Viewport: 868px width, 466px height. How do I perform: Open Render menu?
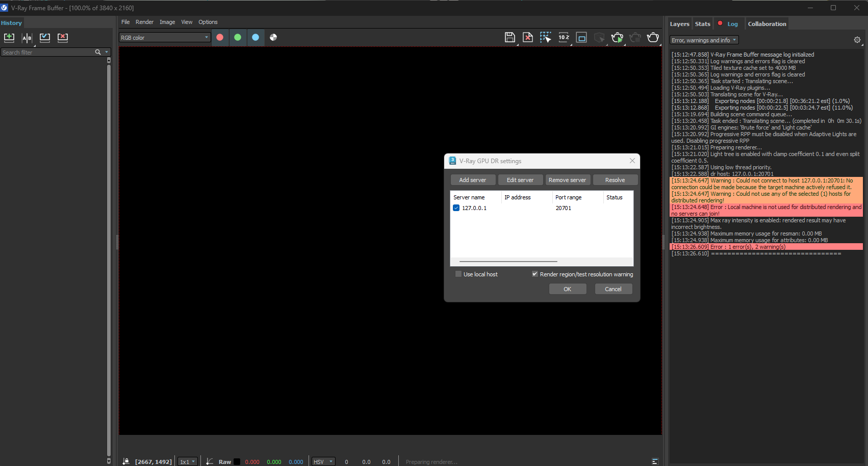144,22
